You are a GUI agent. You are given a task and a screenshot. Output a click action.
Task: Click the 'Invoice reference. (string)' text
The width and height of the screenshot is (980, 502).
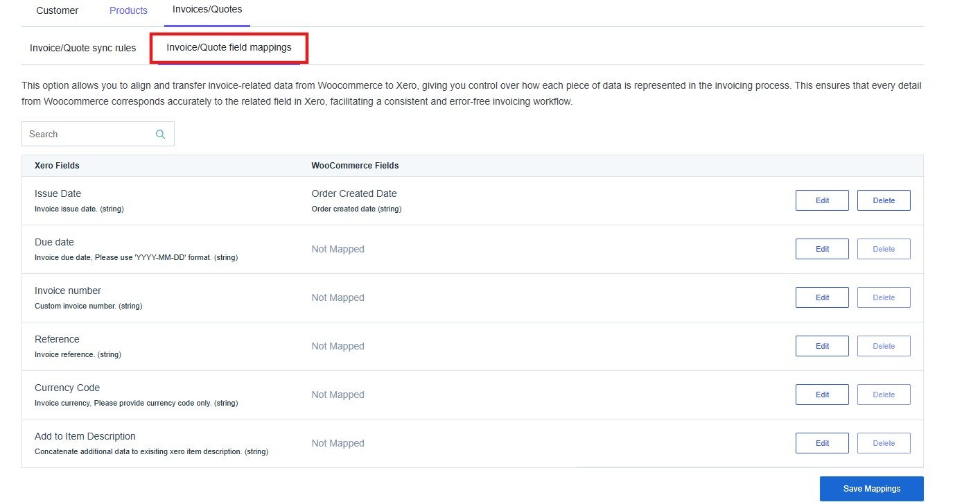click(78, 354)
